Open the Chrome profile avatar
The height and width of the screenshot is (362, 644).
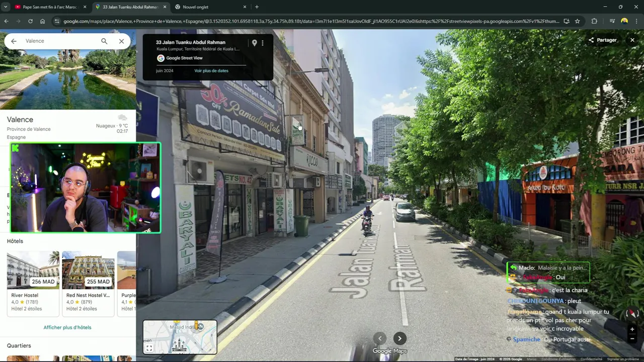pyautogui.click(x=624, y=21)
